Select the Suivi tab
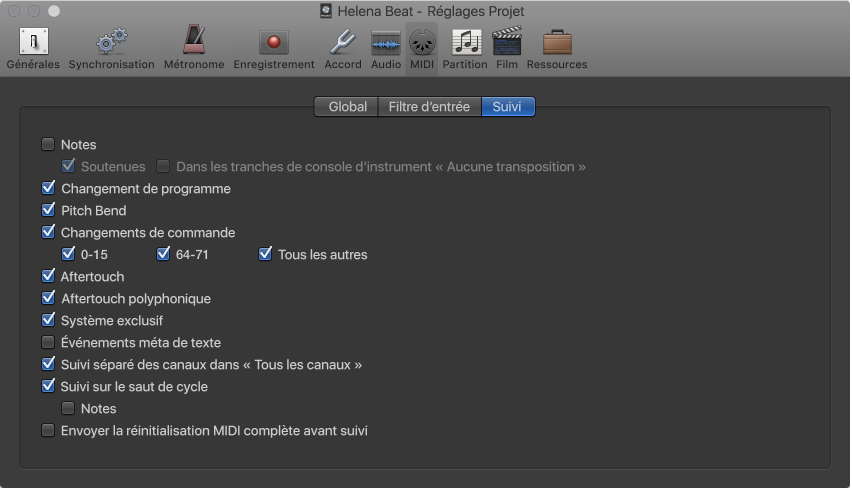 point(508,106)
